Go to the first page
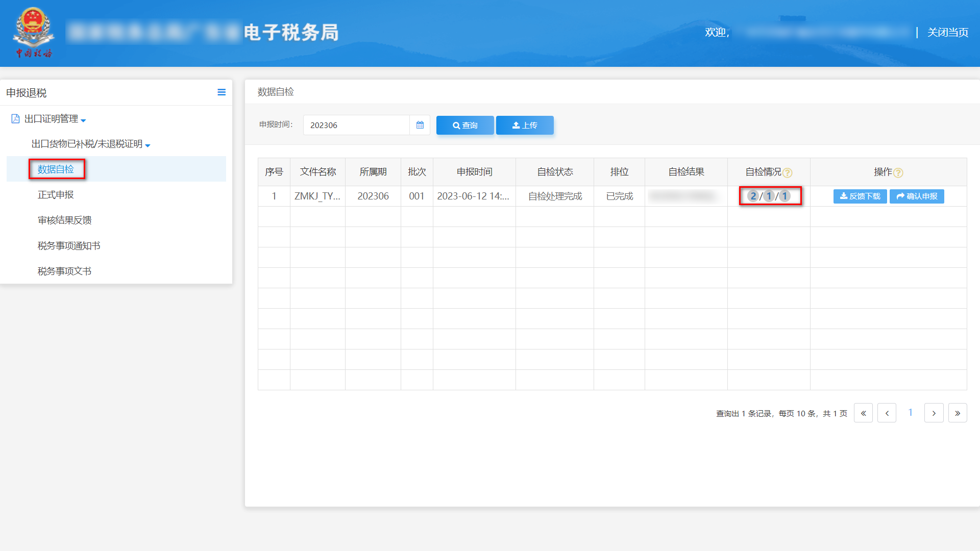This screenshot has height=551, width=980. [863, 413]
